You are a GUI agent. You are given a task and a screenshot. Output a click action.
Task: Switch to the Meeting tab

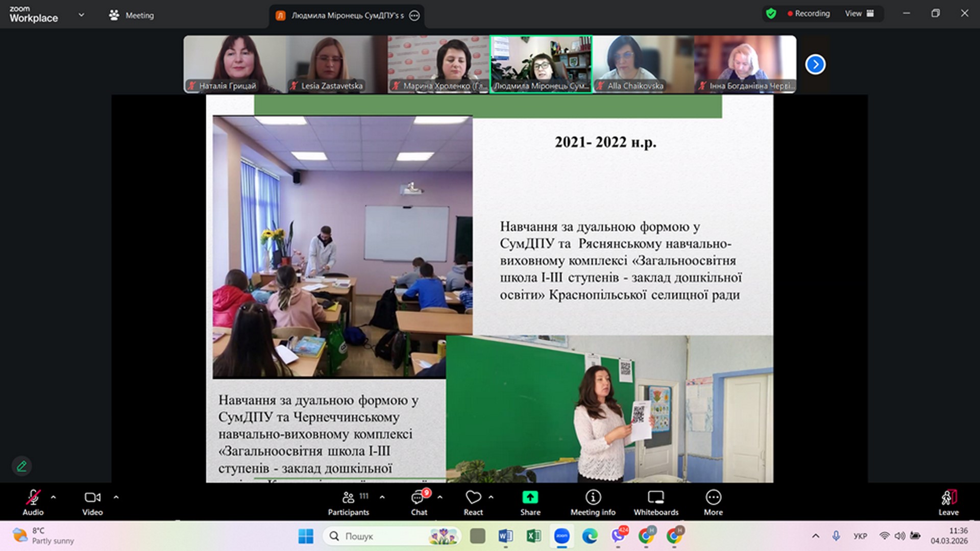click(x=132, y=15)
